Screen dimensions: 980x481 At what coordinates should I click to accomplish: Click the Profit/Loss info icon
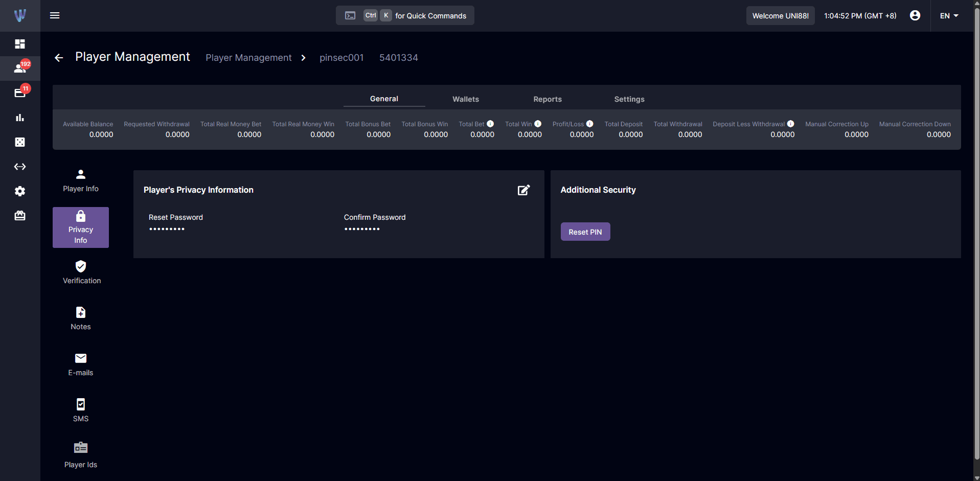(589, 124)
